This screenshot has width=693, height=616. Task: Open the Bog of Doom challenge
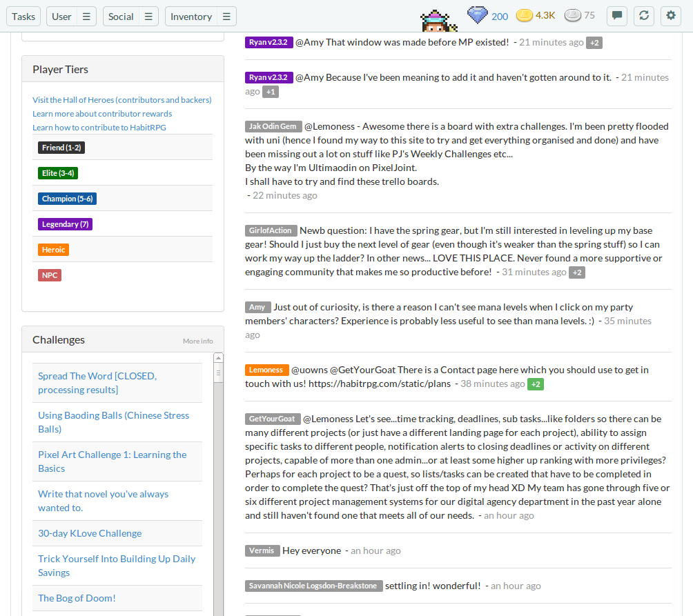77,598
